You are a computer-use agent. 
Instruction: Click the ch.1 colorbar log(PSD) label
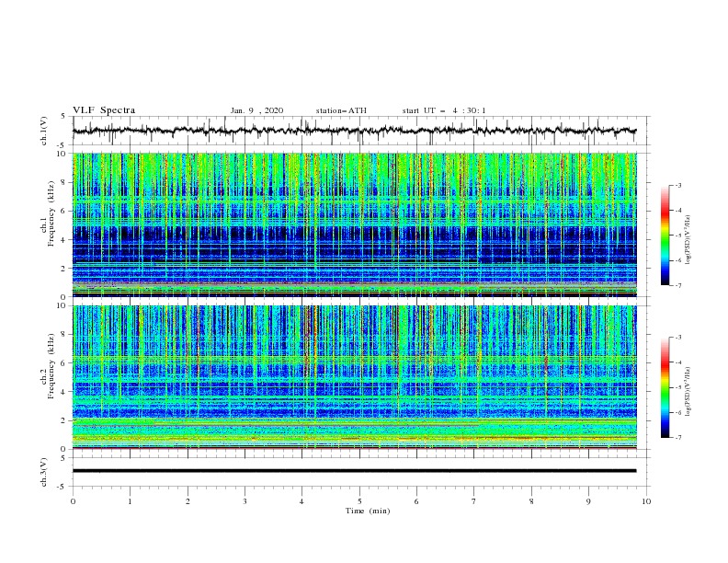tap(688, 240)
